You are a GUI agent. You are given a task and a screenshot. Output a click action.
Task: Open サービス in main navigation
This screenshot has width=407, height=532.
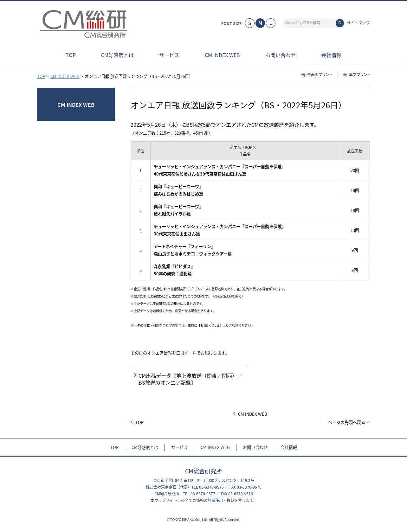[169, 55]
